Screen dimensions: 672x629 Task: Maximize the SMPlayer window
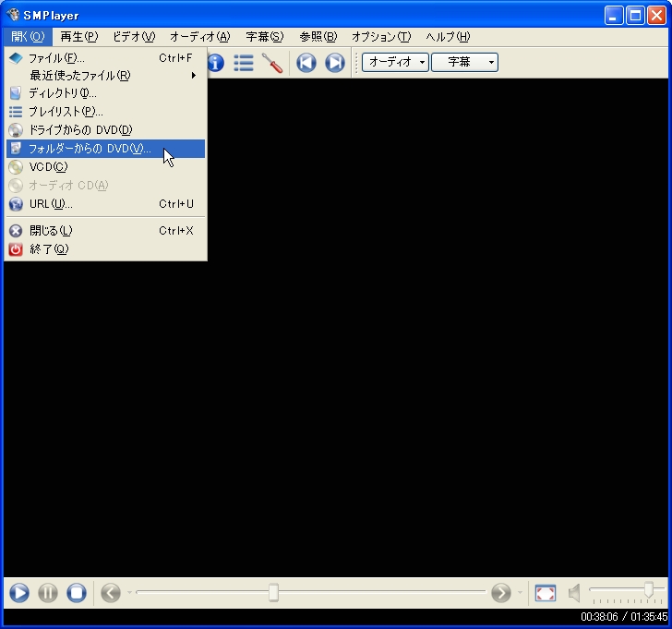(635, 16)
